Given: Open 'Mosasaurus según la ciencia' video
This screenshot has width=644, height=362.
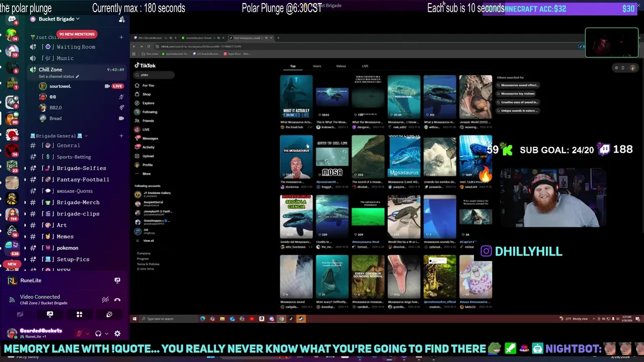Looking at the screenshot, I should tap(296, 217).
